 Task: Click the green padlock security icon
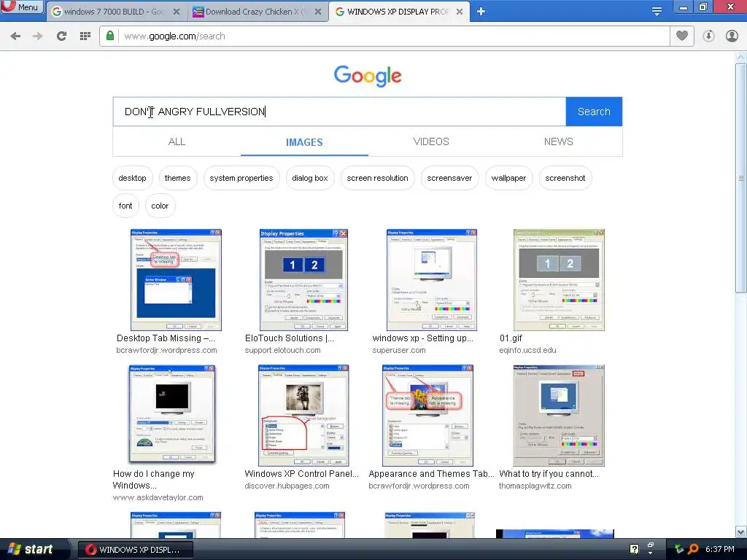click(x=110, y=36)
